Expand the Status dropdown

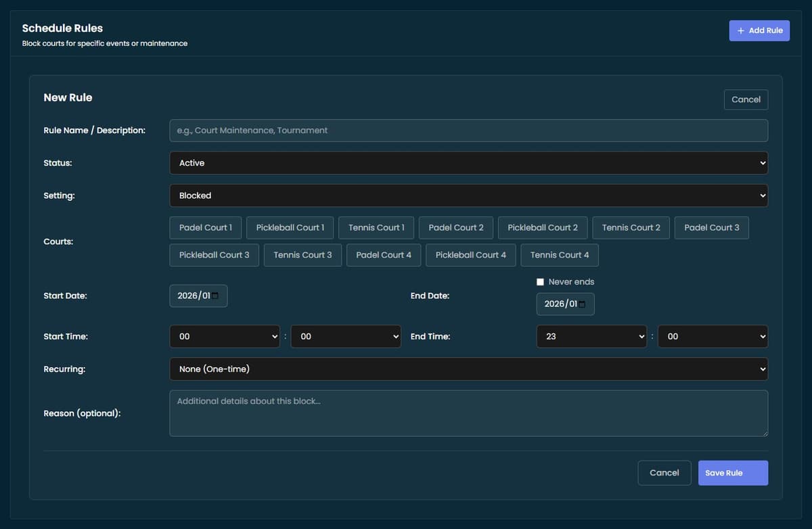tap(468, 163)
